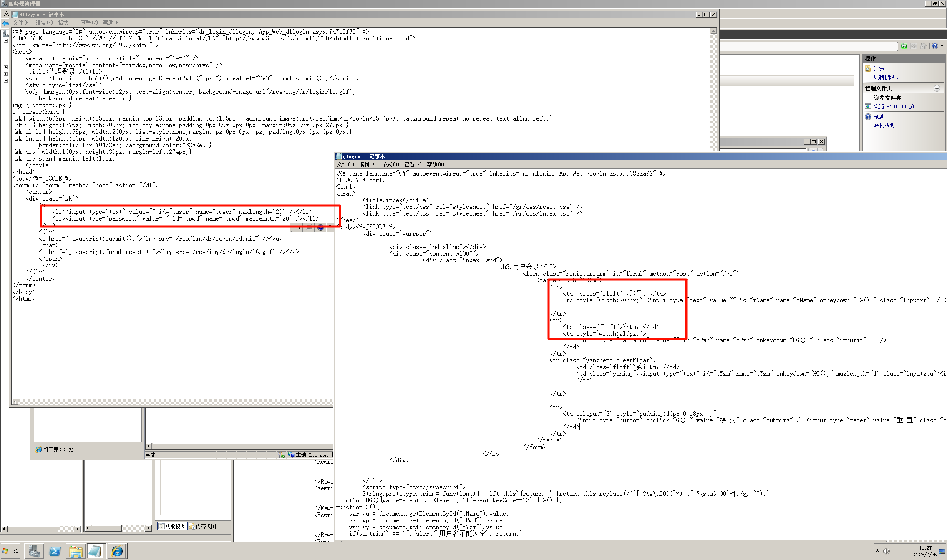Click the 浏览 folder icon in actions panel
This screenshot has height=560, width=947.
[868, 69]
